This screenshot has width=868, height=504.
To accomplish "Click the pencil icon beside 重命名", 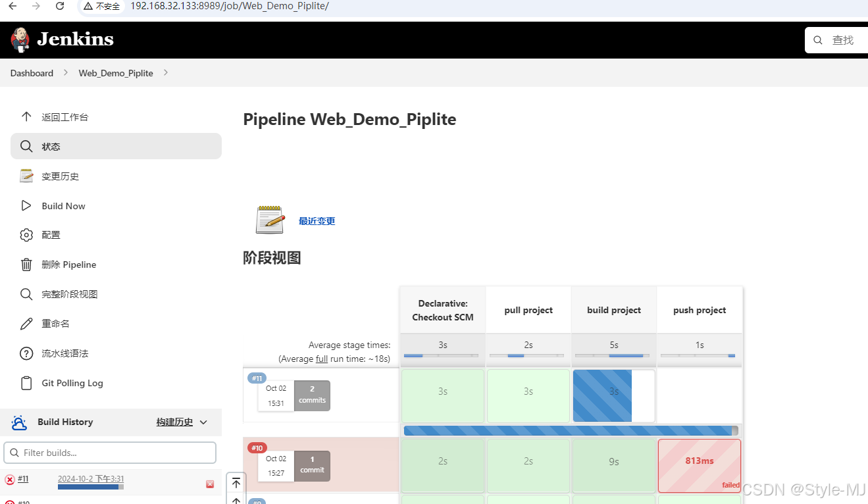I will pos(26,324).
